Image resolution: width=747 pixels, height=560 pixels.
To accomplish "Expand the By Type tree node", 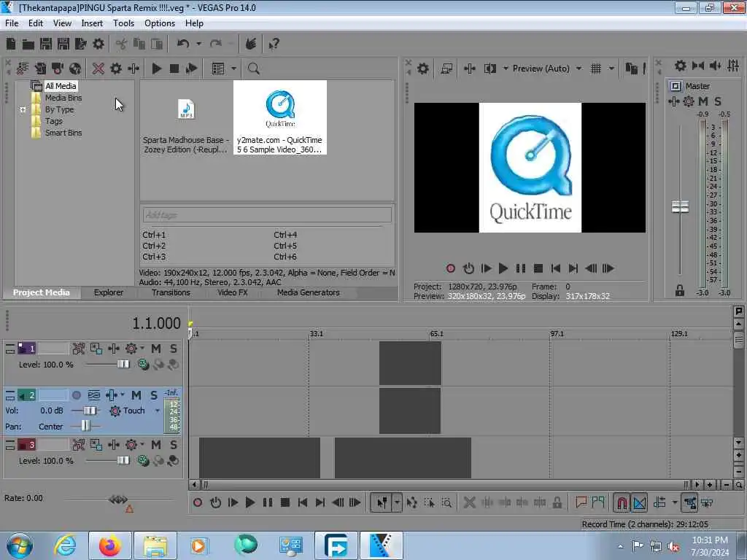I will (x=23, y=109).
